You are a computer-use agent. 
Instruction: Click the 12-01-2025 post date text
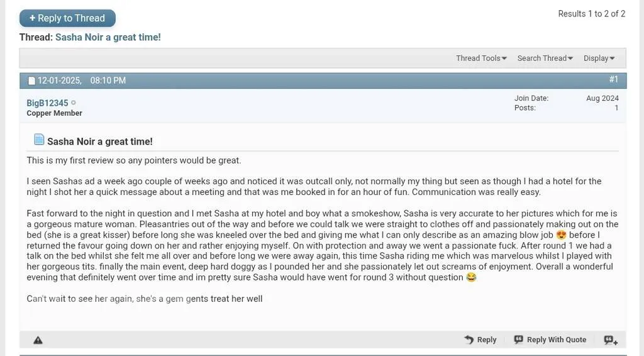point(59,81)
